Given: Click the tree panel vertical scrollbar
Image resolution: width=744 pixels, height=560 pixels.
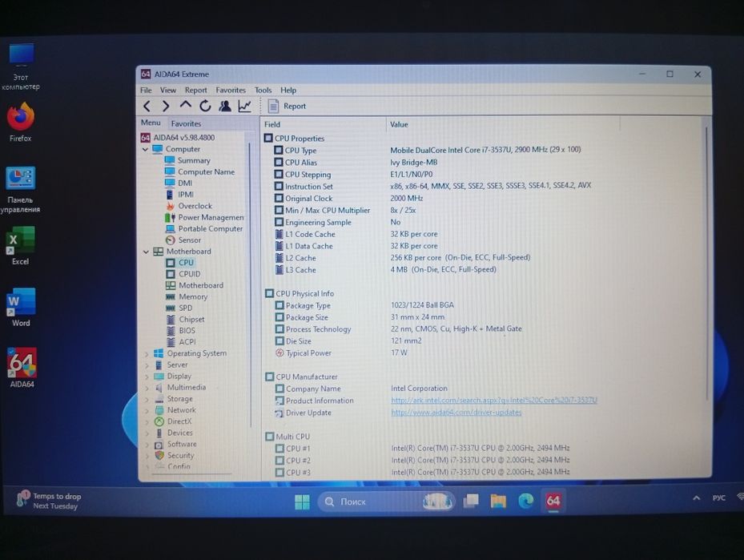Looking at the screenshot, I should click(250, 284).
